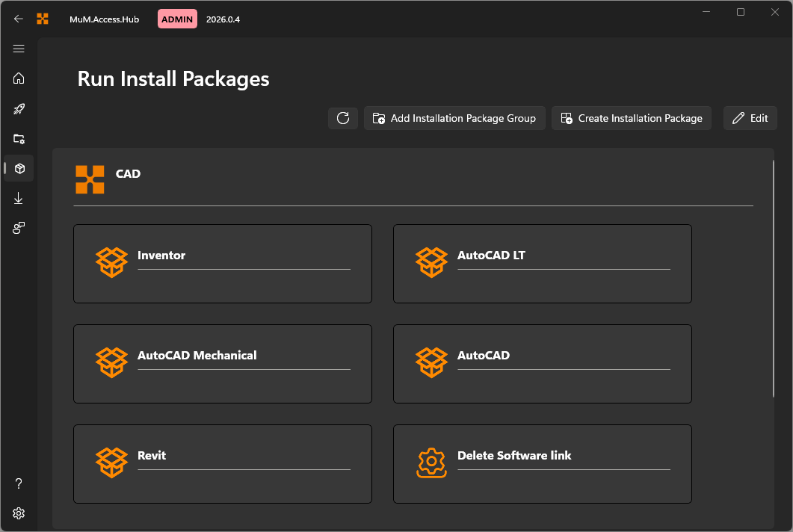Open the Settings gear icon
The height and width of the screenshot is (532, 793).
point(19,513)
